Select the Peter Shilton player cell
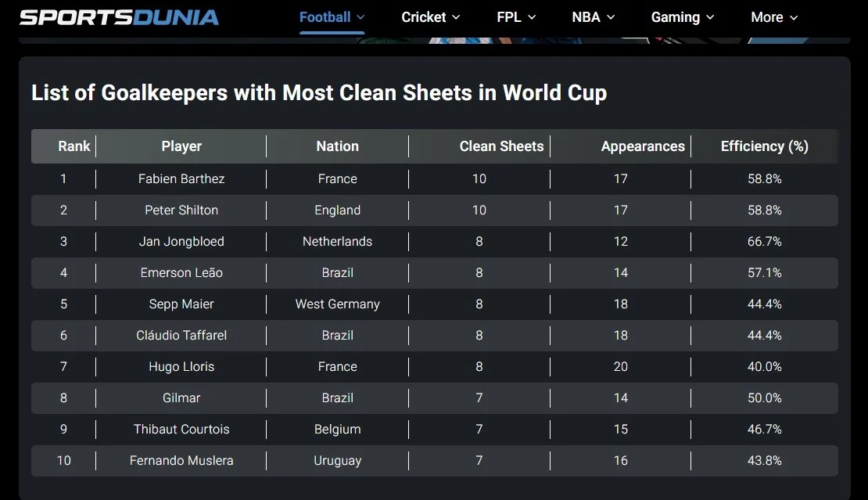868x500 pixels. click(181, 210)
